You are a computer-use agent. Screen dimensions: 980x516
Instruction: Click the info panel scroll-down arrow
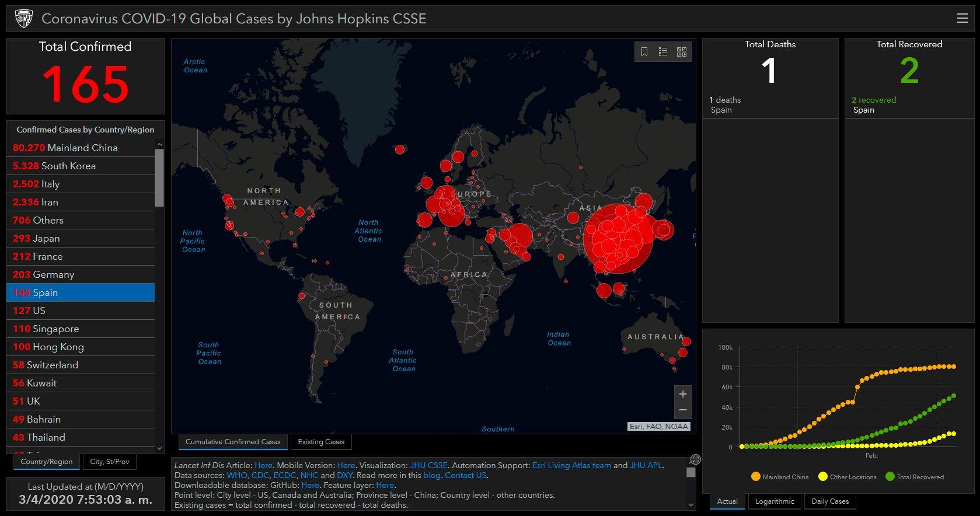691,505
